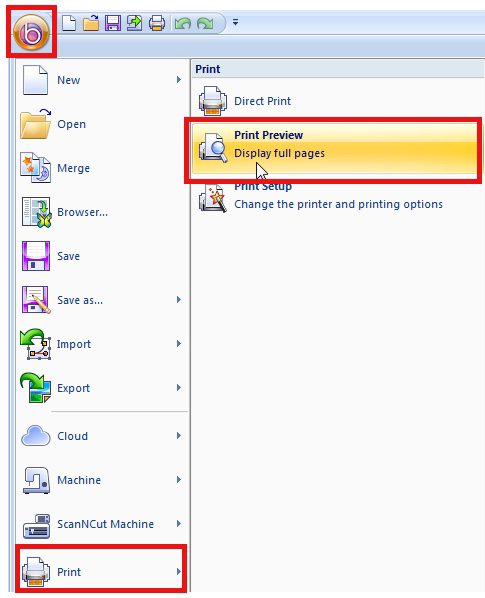Screen dimensions: 485x598
Task: Click the printer icon in quick access toolbar
Action: (157, 23)
